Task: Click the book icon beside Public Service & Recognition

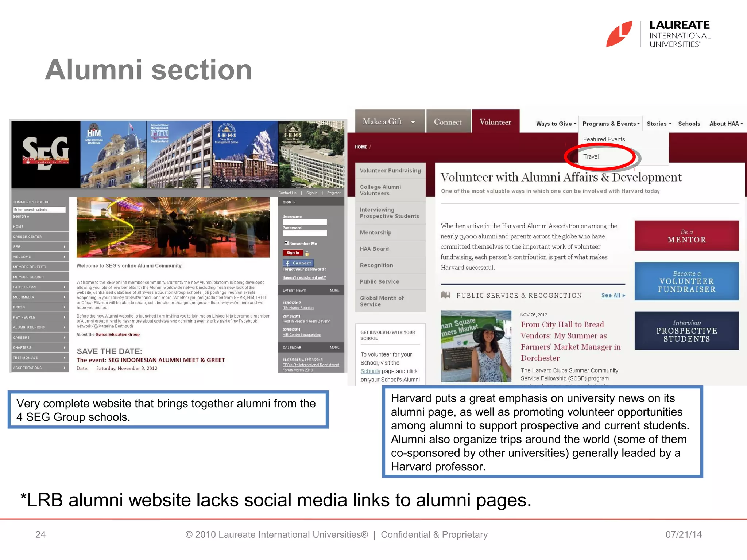Action: coord(445,295)
